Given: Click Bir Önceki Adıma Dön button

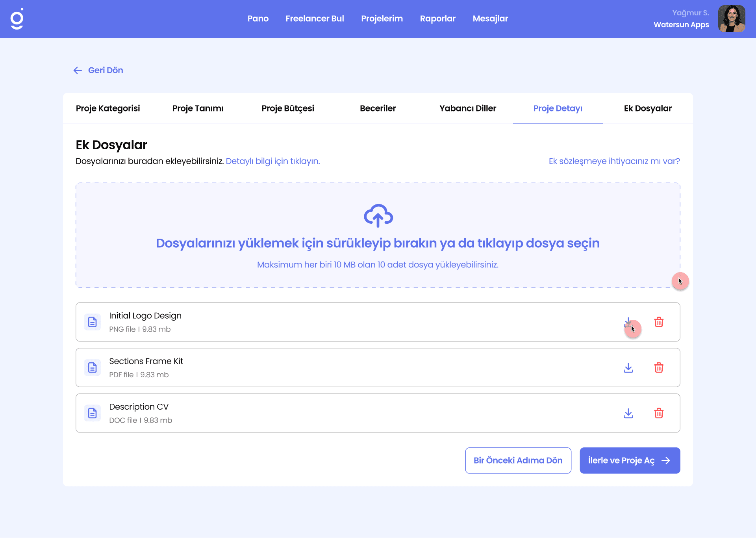Looking at the screenshot, I should pos(518,460).
